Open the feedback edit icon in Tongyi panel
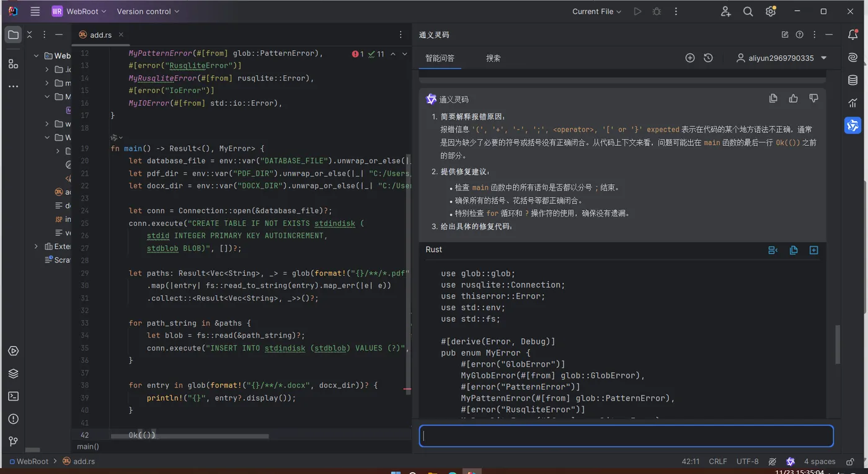This screenshot has width=868, height=474. [785, 35]
